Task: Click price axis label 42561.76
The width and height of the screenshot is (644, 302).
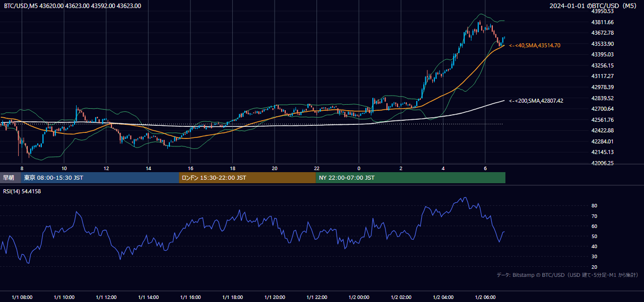Action: pos(602,120)
